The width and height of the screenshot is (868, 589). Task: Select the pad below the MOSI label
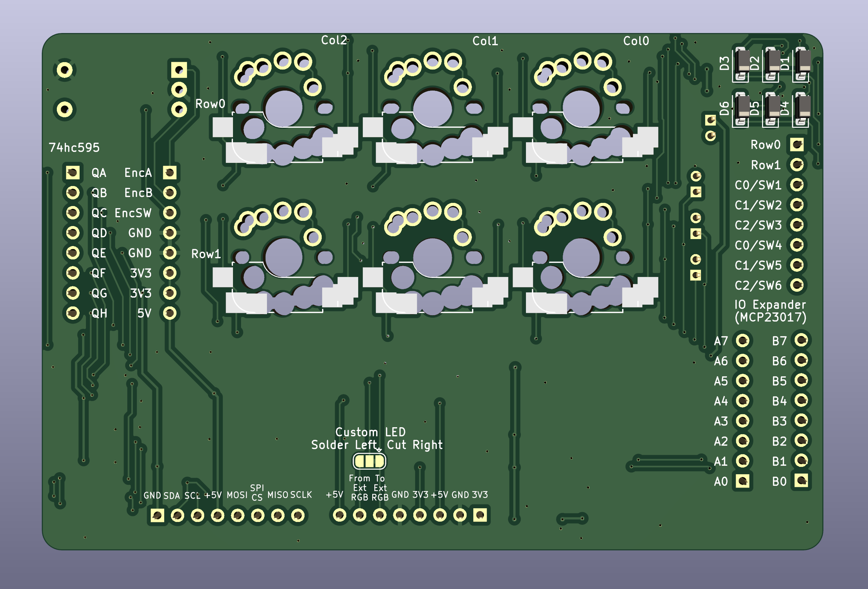(238, 516)
